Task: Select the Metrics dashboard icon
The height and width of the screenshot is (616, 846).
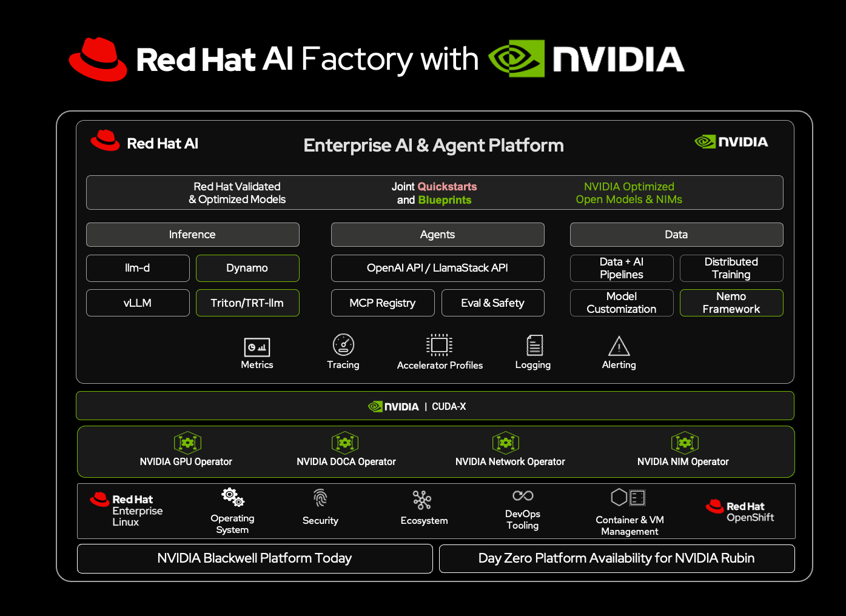Action: tap(257, 346)
